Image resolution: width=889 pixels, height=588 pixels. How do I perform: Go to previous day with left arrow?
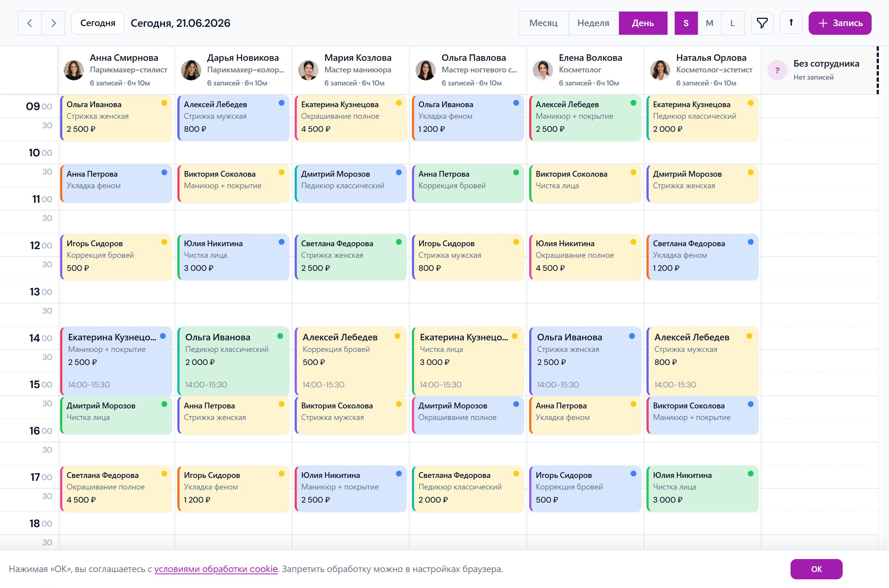click(30, 23)
